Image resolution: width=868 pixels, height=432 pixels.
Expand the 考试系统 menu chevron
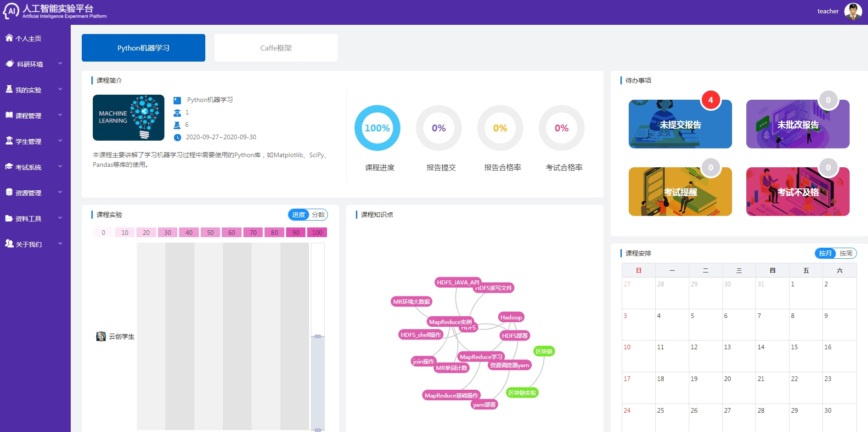(x=60, y=166)
